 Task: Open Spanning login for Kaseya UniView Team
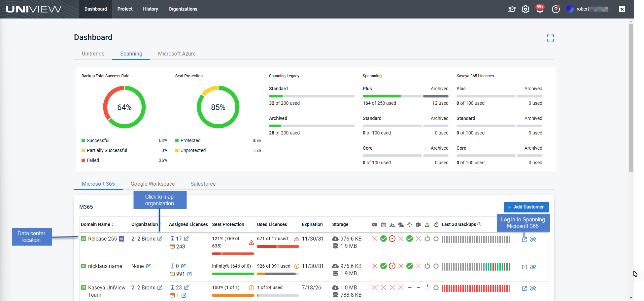(x=525, y=288)
